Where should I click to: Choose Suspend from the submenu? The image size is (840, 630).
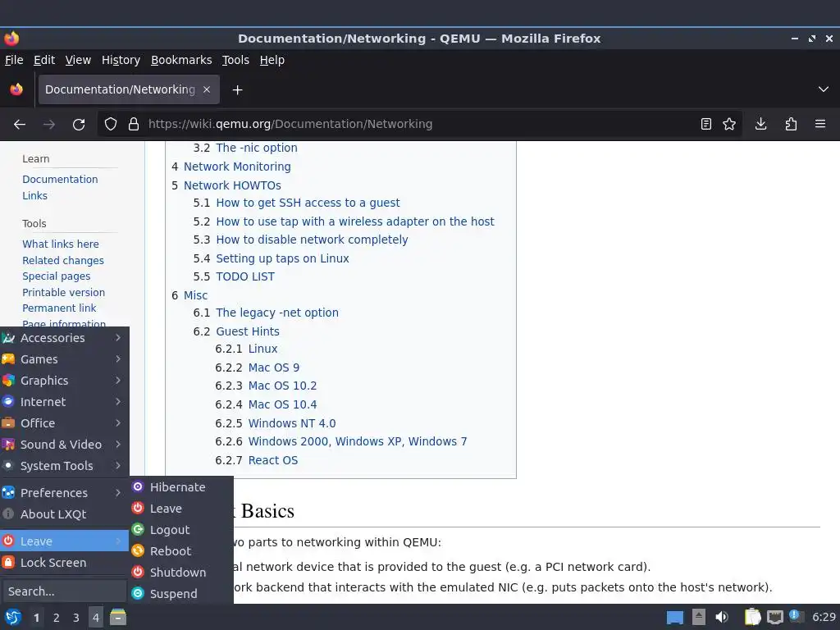181,594
